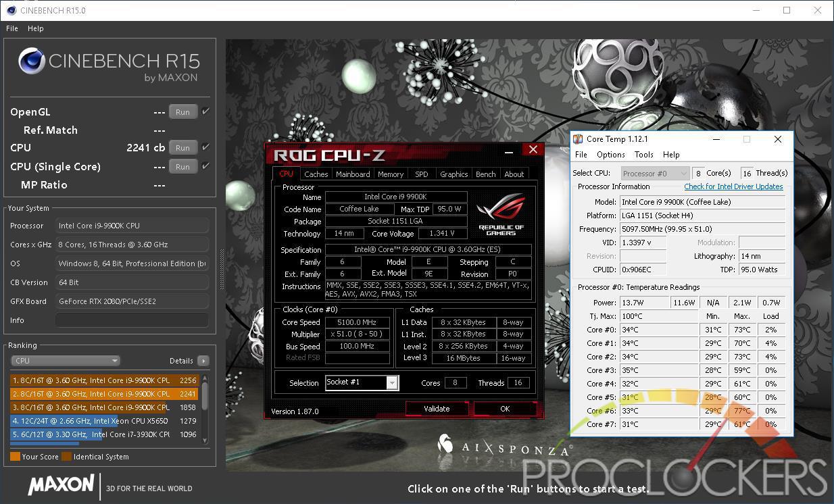Select the Xeon X5650 ranking row
This screenshot has width=834, height=504.
pos(104,421)
